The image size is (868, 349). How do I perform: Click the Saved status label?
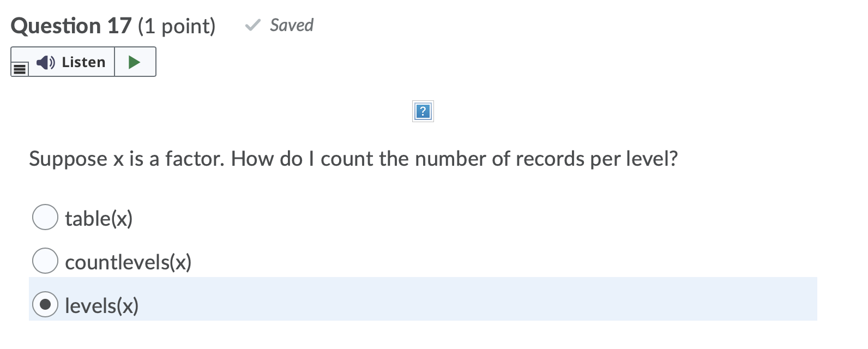291,25
